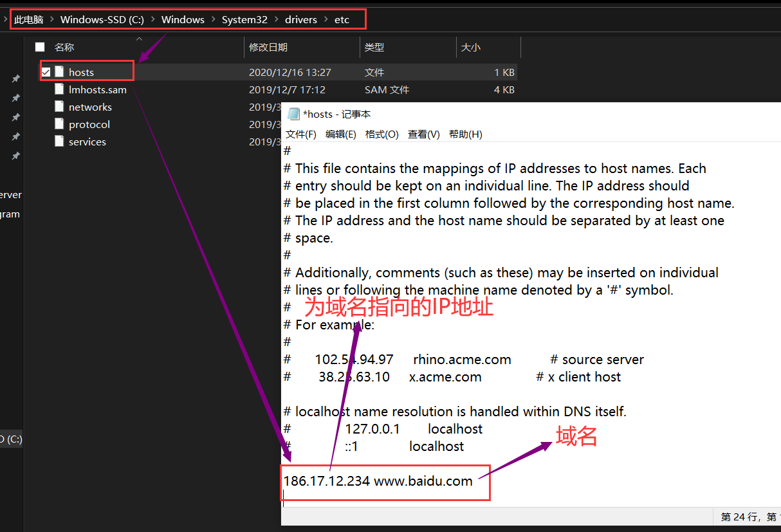Click the 1 KB size cell
Screen dimensions: 781x532
click(504, 72)
